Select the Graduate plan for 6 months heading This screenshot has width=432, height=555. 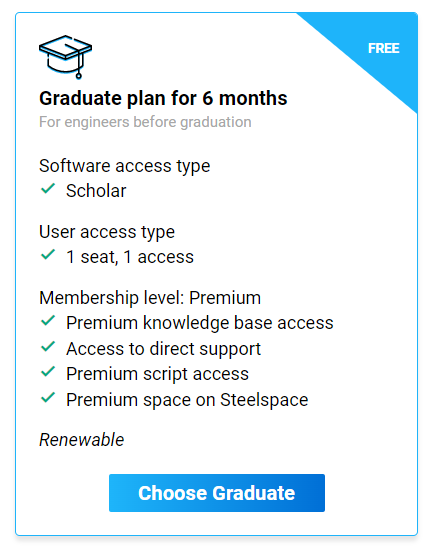point(163,98)
